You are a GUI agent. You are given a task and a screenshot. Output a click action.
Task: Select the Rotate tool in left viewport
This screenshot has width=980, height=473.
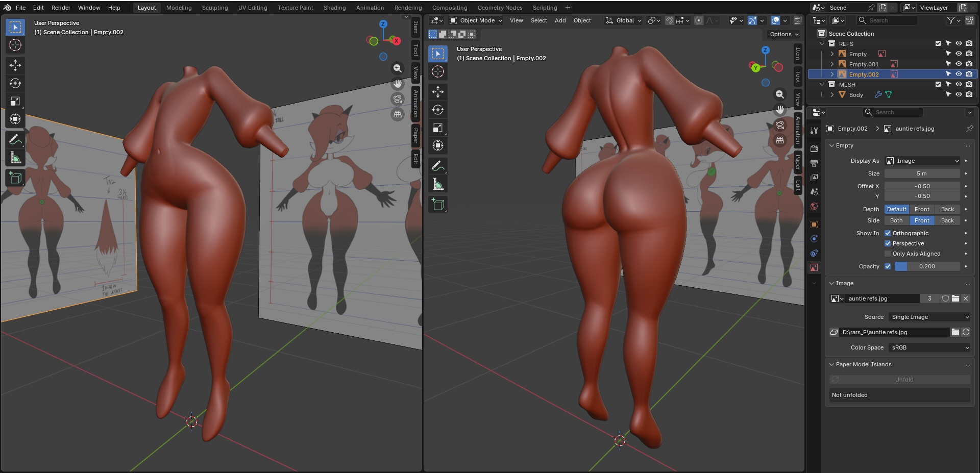coord(15,83)
